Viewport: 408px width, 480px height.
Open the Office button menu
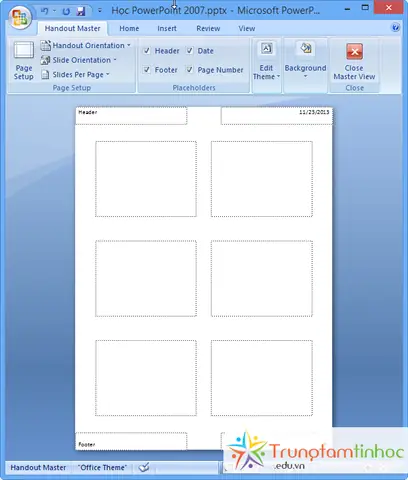pos(20,17)
